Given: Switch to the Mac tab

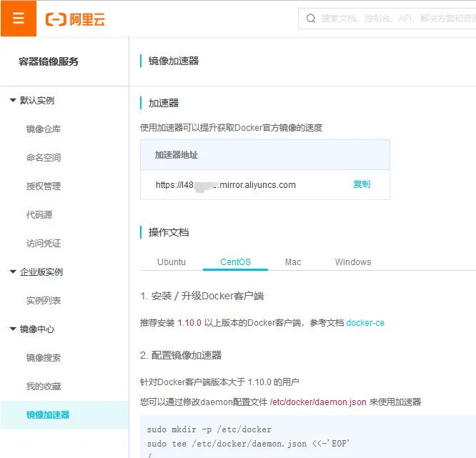Looking at the screenshot, I should pos(293,262).
